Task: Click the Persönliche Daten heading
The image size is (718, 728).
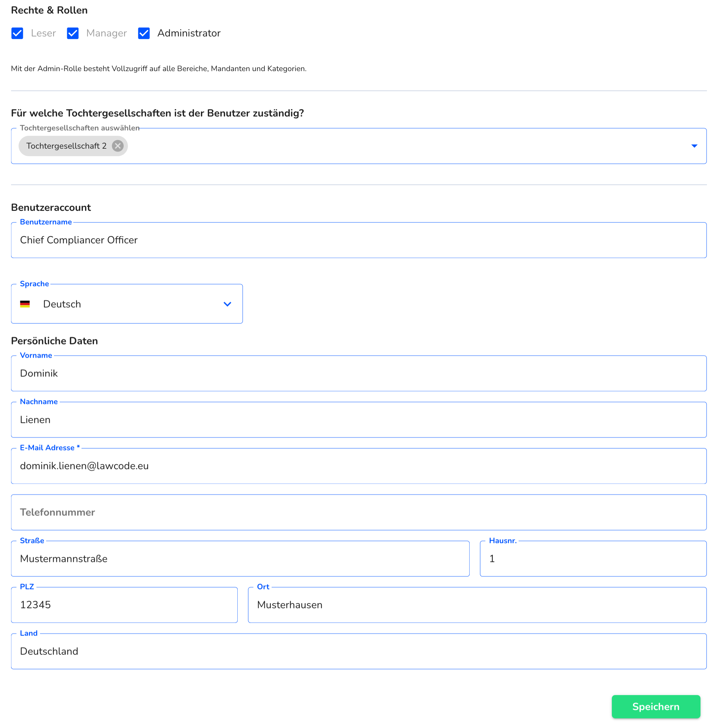Action: pos(55,341)
